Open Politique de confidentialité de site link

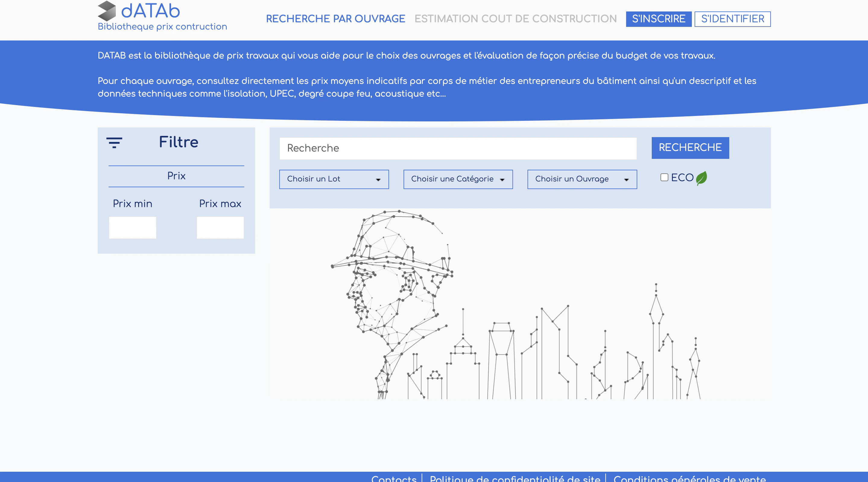click(515, 479)
